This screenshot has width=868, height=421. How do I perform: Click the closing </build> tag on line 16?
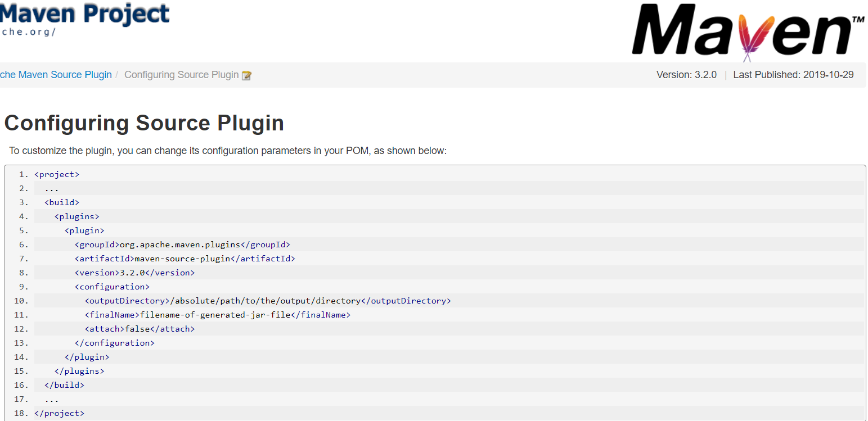click(64, 385)
